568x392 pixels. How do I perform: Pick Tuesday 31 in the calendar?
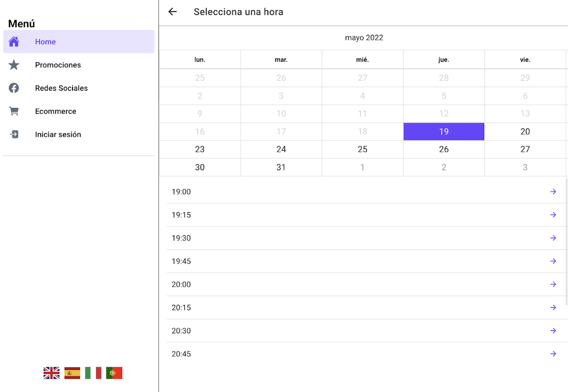coord(281,167)
